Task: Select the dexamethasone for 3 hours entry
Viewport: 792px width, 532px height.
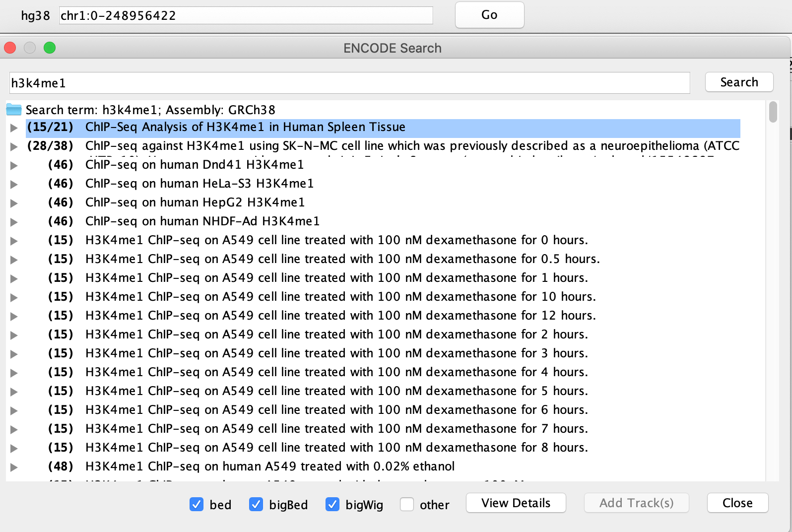Action: (336, 353)
